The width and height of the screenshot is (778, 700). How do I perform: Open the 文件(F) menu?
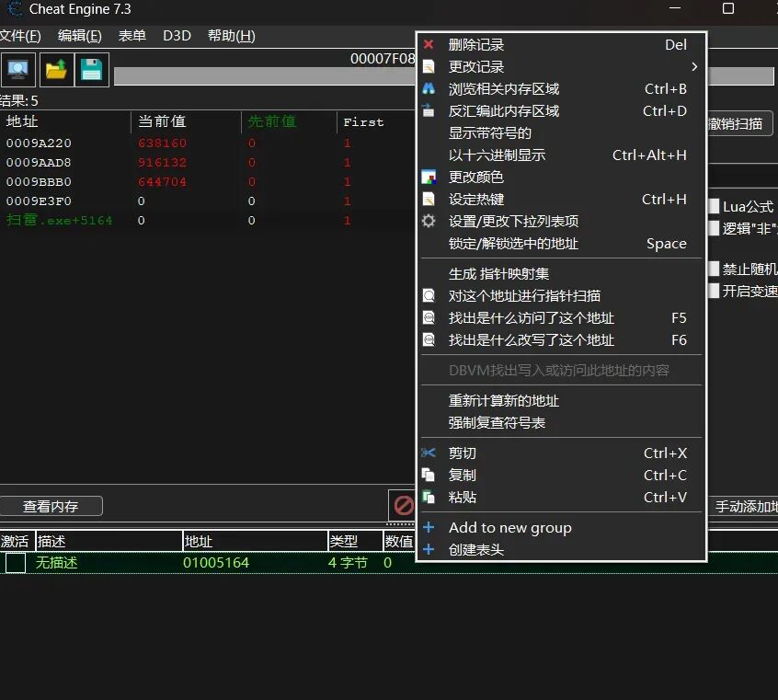19,36
